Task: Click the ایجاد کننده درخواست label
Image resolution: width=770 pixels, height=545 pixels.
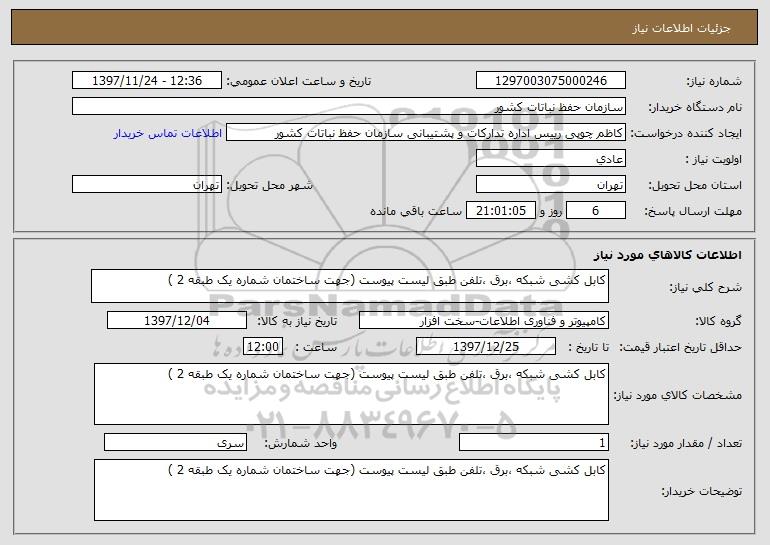Action: 686,133
